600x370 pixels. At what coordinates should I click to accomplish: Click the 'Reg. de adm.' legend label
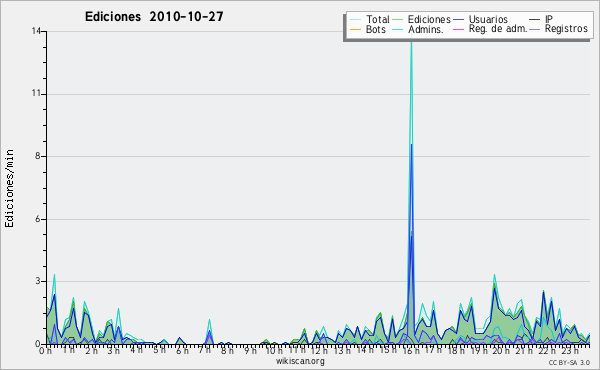pyautogui.click(x=498, y=29)
